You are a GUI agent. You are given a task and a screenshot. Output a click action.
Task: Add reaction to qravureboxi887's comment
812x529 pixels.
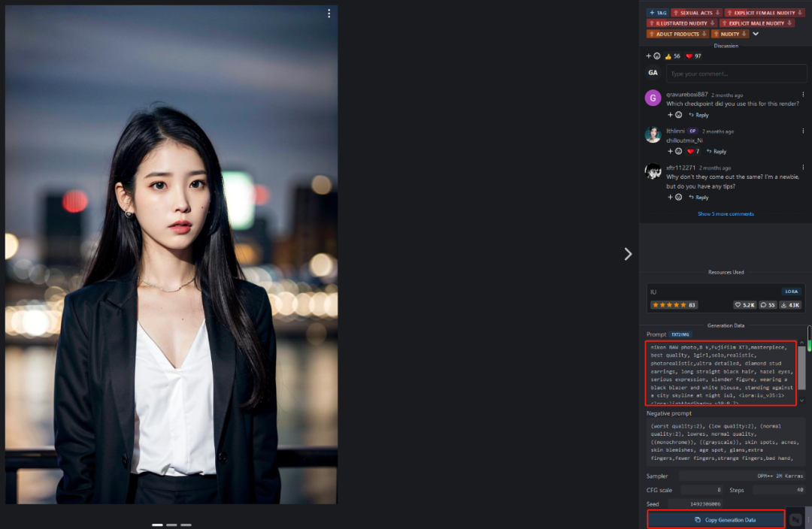[674, 115]
